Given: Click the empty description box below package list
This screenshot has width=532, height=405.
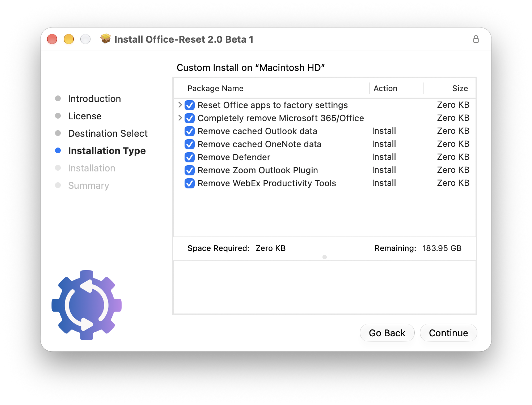Looking at the screenshot, I should (325, 287).
